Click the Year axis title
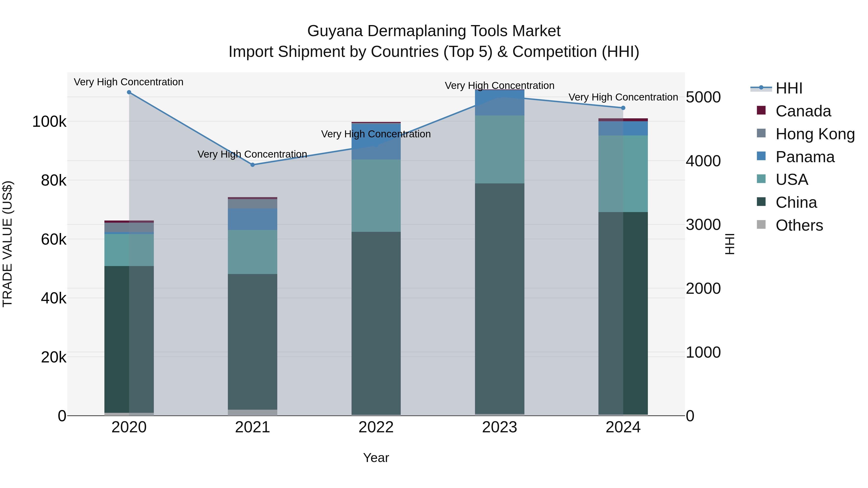The width and height of the screenshot is (868, 488). [x=376, y=458]
